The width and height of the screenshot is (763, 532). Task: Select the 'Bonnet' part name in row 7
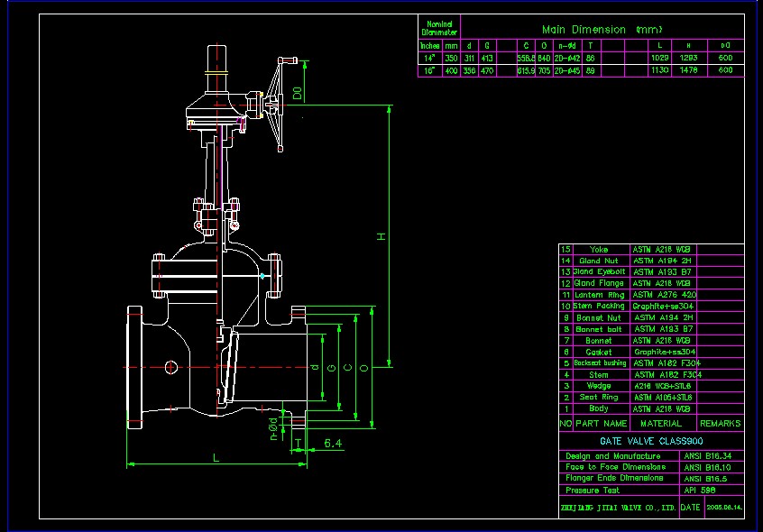[x=599, y=341]
